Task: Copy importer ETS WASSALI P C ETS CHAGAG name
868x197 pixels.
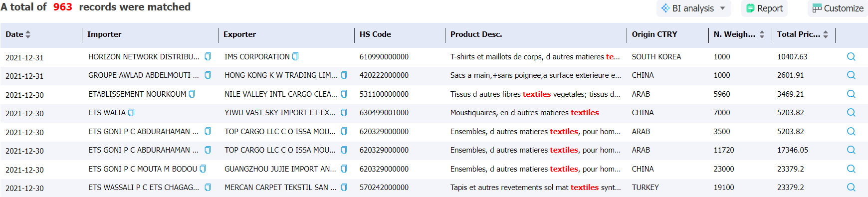Action: pos(208,188)
